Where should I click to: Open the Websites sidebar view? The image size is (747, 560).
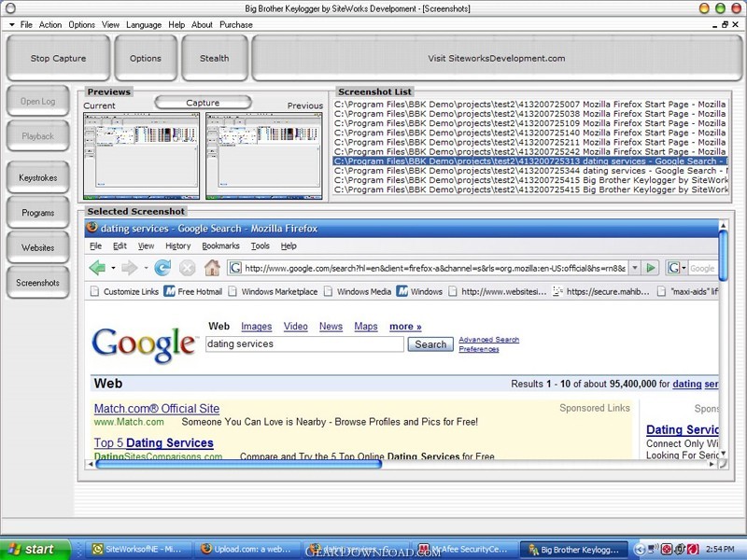[x=38, y=247]
